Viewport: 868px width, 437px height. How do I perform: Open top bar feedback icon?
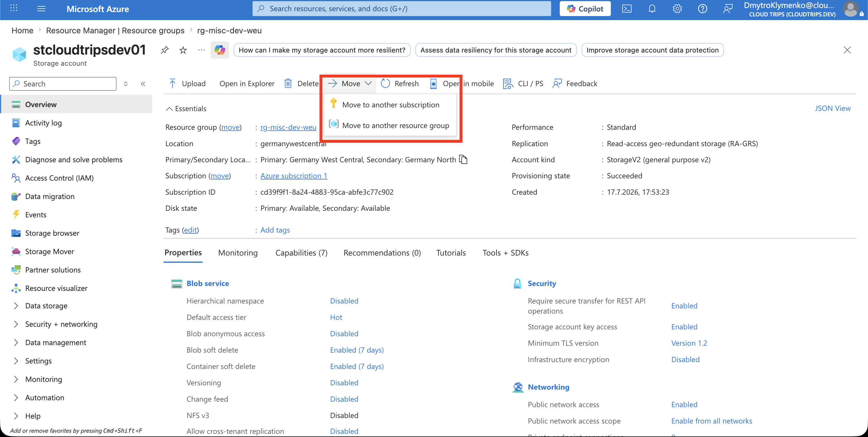point(728,9)
